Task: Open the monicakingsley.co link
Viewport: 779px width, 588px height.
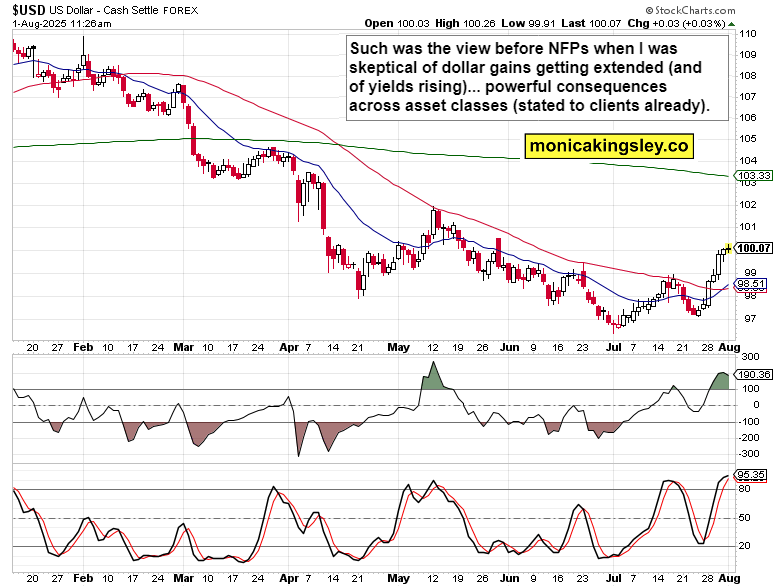Action: pyautogui.click(x=609, y=146)
